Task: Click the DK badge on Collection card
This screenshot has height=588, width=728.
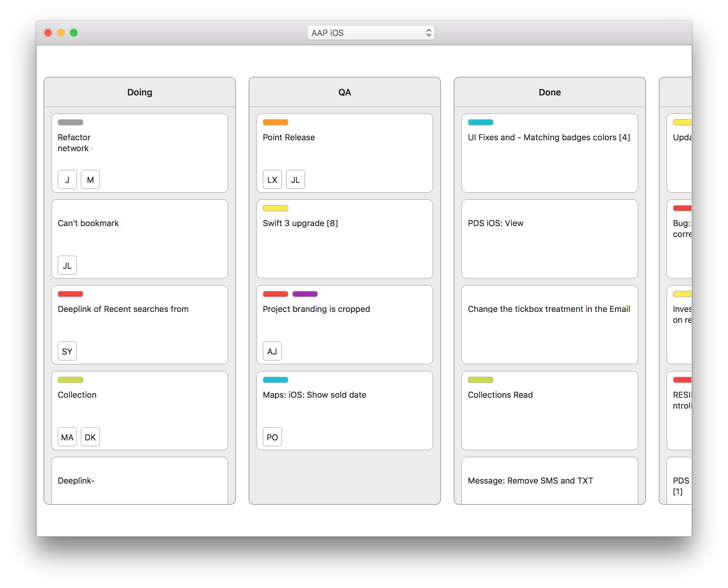Action: [90, 437]
